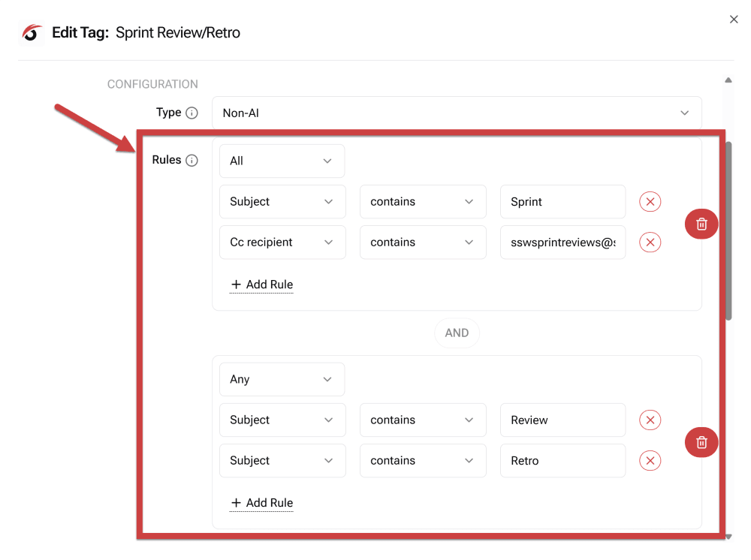Viewport: 751px width, 560px height.
Task: Click Add Rule in the first group
Action: (261, 285)
